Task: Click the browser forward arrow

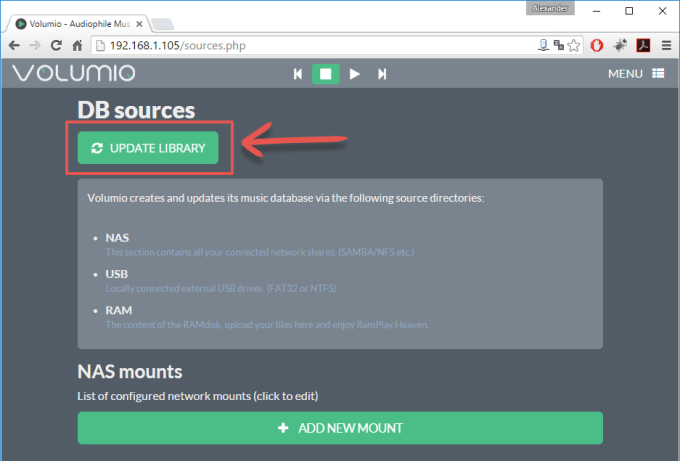Action: click(x=35, y=46)
